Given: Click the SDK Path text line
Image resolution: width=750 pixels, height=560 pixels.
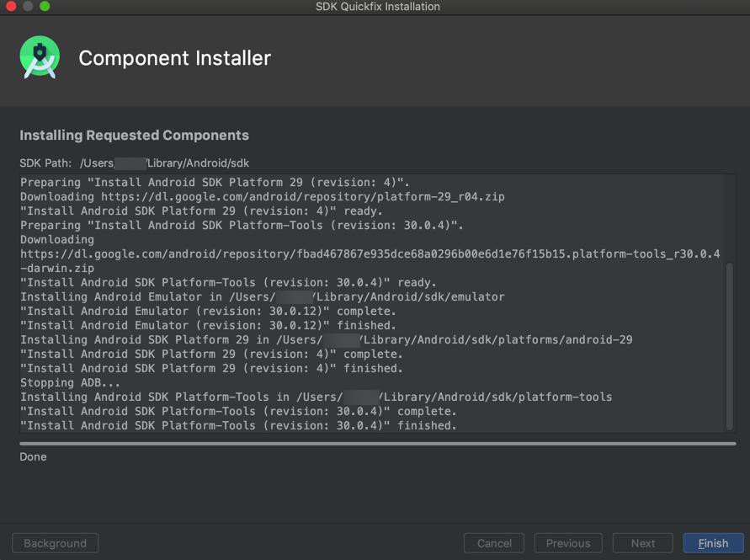Looking at the screenshot, I should point(135,163).
